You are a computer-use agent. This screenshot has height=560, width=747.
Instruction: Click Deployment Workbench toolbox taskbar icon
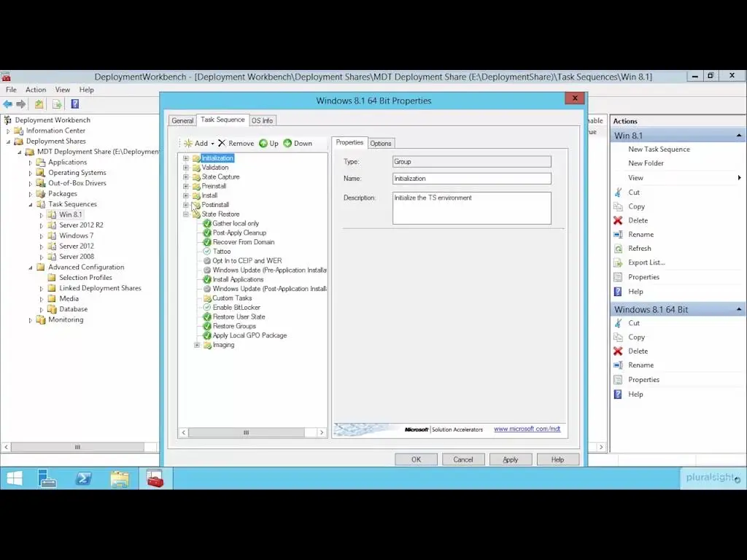coord(155,478)
